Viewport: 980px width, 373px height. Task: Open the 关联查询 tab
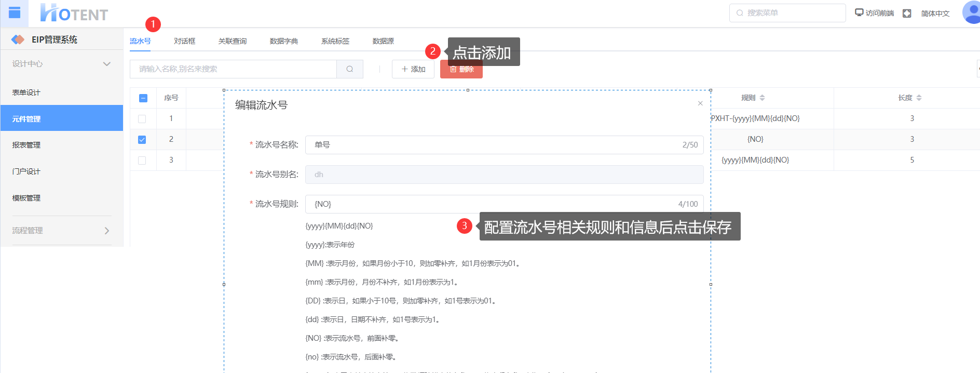(x=232, y=41)
